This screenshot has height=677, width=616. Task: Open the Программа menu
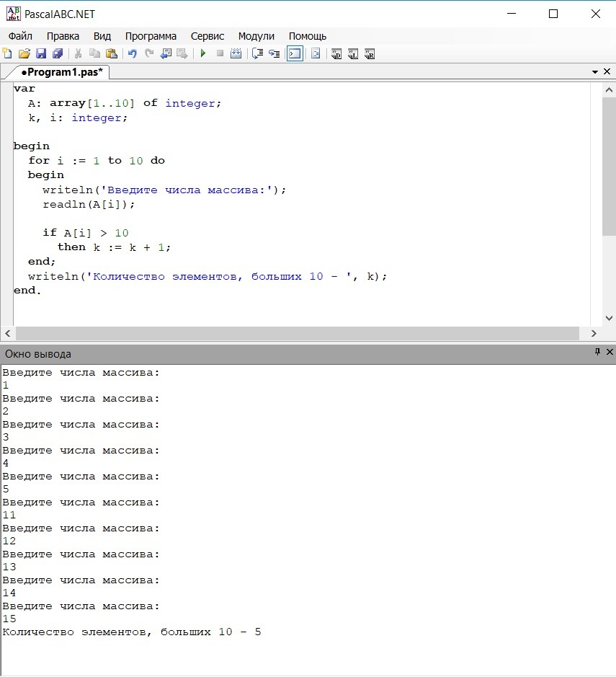tap(151, 36)
